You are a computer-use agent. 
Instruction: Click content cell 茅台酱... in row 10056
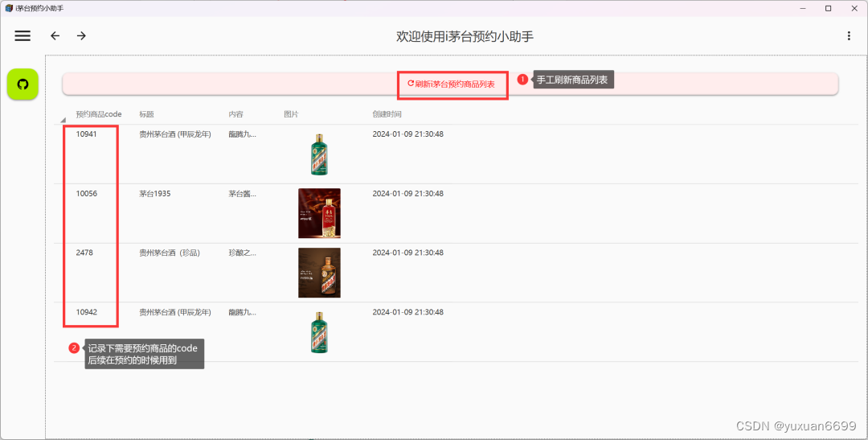click(x=243, y=193)
